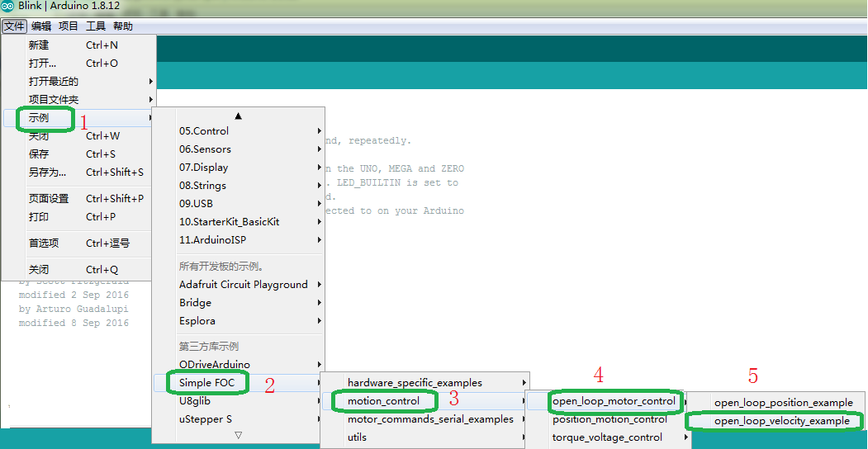The height and width of the screenshot is (449, 868).
Task: Open hardware_specific_examples submenu
Action: click(425, 383)
